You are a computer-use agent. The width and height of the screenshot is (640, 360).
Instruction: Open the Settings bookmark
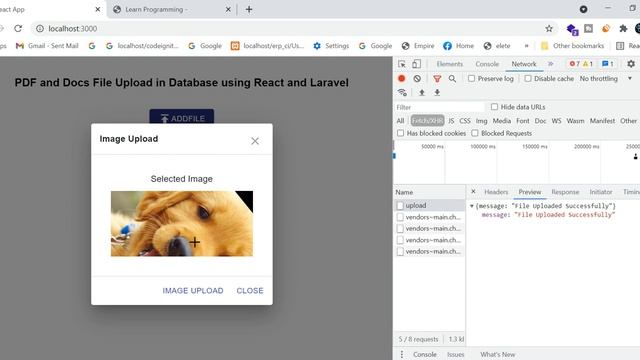[x=331, y=46]
